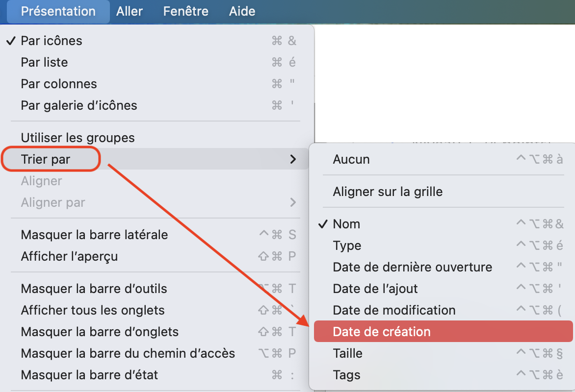Click Masquer la barre d'outils
Screen dimensions: 575x392
[94, 289]
